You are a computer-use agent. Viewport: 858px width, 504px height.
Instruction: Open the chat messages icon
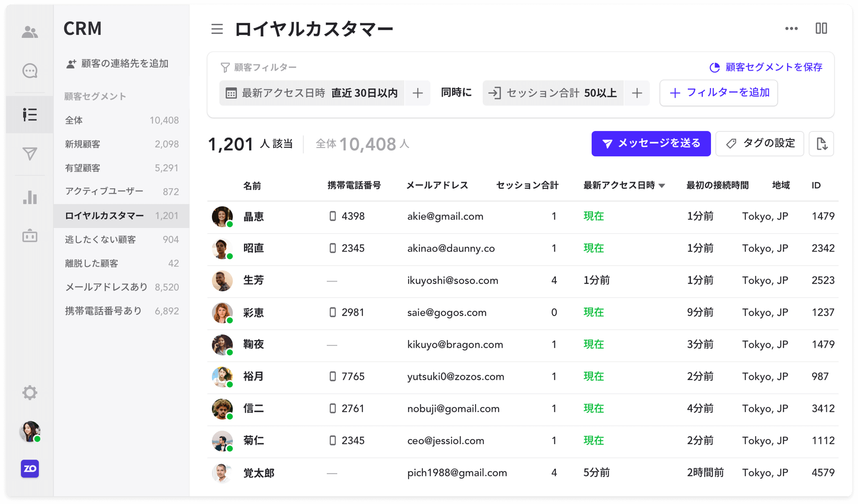click(29, 71)
